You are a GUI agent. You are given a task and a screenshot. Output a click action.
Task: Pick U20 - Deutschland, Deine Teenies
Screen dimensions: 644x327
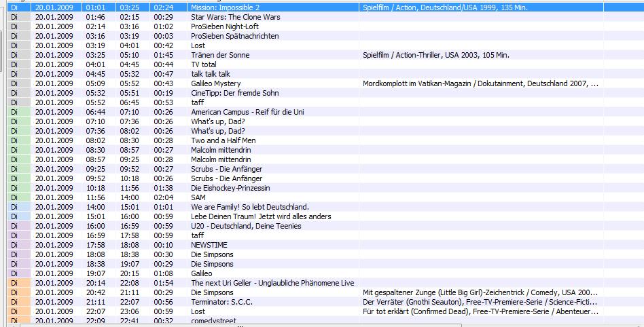coord(246,226)
